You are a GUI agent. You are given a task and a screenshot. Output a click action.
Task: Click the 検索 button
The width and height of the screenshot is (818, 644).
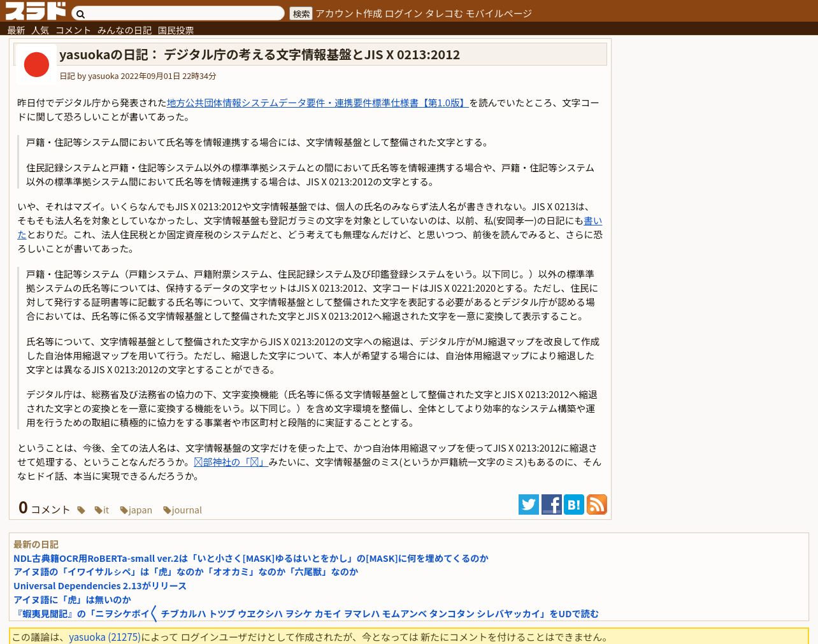301,13
